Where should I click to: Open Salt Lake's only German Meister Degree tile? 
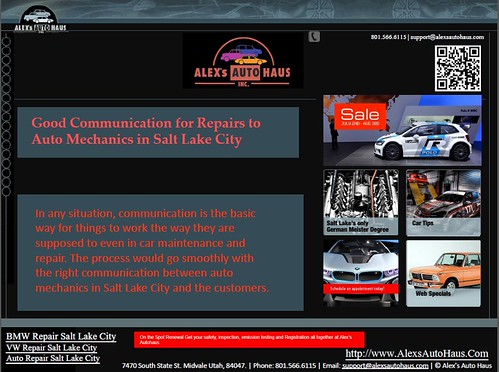pyautogui.click(x=361, y=202)
